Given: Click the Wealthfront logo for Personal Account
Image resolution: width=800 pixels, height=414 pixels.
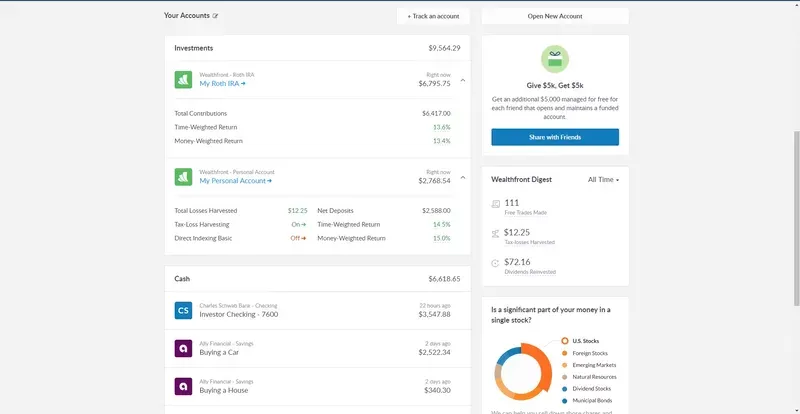Looking at the screenshot, I should [183, 177].
